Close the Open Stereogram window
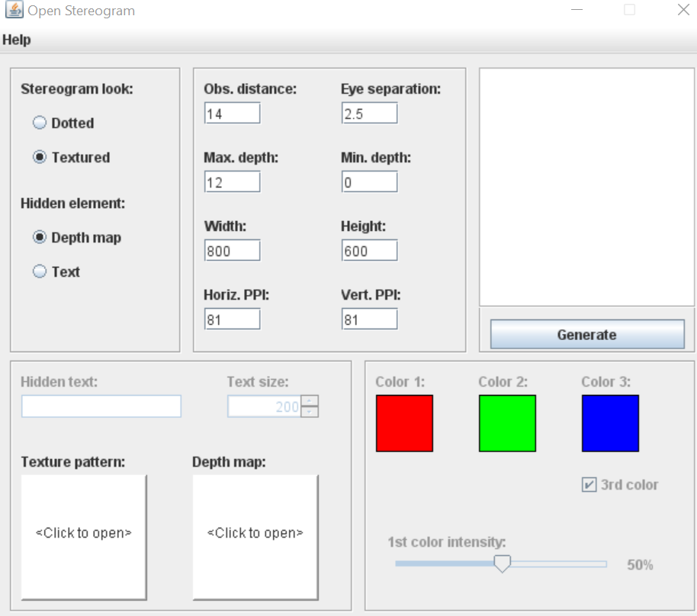Image resolution: width=697 pixels, height=616 pixels. click(683, 10)
